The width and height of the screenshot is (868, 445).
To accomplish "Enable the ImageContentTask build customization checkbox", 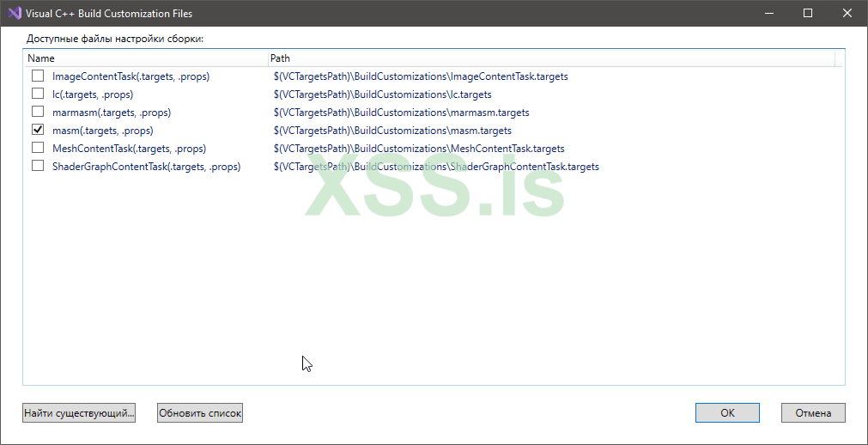I will (x=38, y=76).
